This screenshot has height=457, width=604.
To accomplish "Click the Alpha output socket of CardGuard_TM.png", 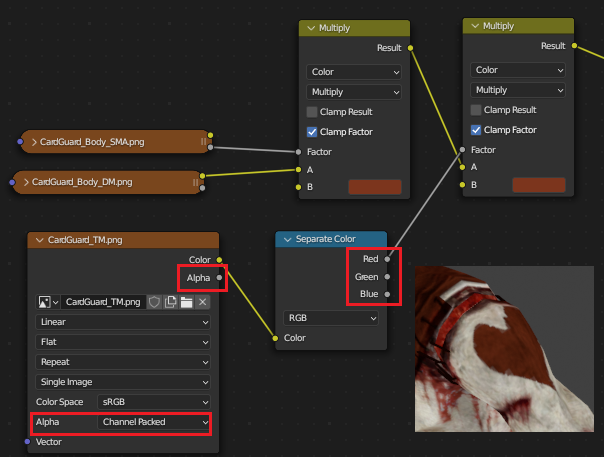I will pyautogui.click(x=219, y=277).
